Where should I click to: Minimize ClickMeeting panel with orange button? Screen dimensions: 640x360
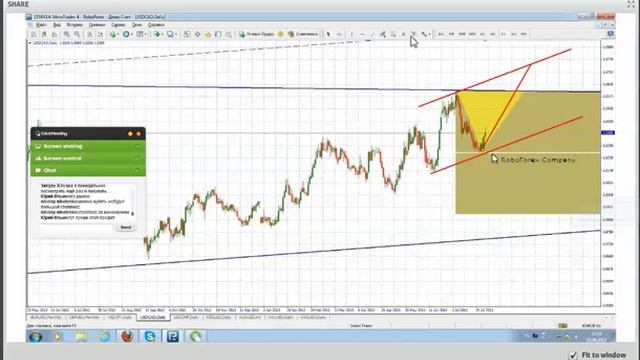point(131,134)
